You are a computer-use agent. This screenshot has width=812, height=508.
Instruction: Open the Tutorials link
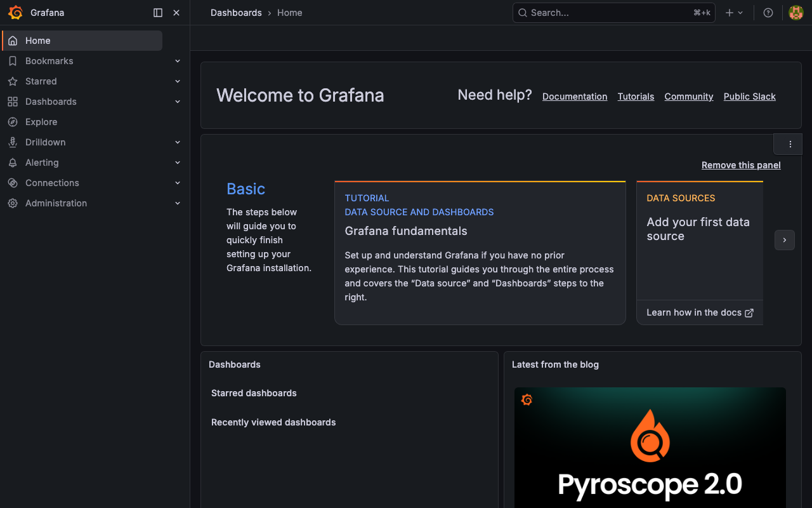(636, 97)
